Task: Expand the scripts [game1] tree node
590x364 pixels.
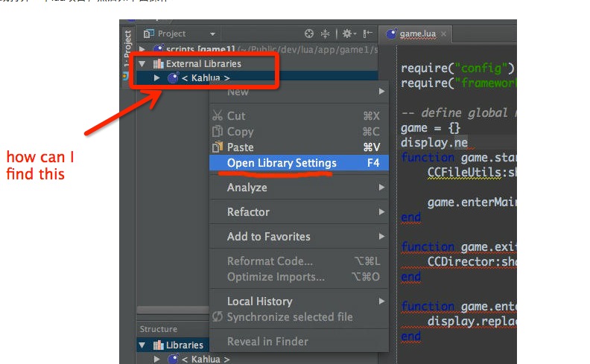Action: [x=142, y=49]
